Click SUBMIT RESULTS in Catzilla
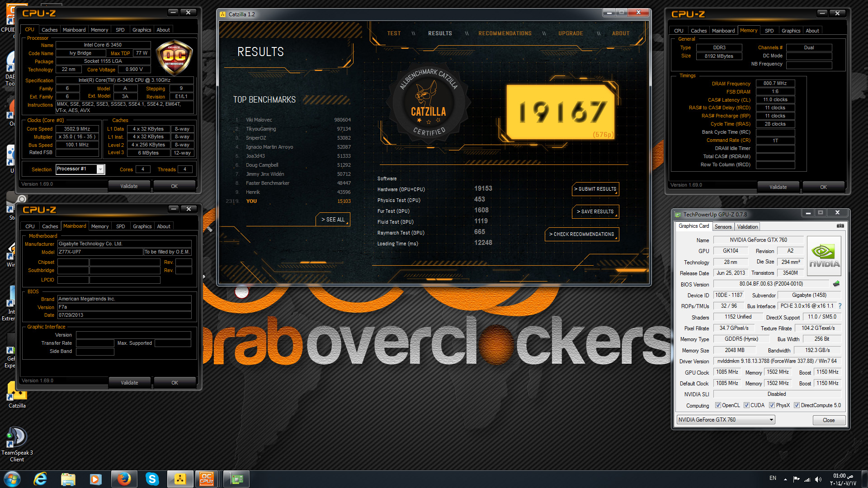Viewport: 868px width, 488px height. point(595,189)
